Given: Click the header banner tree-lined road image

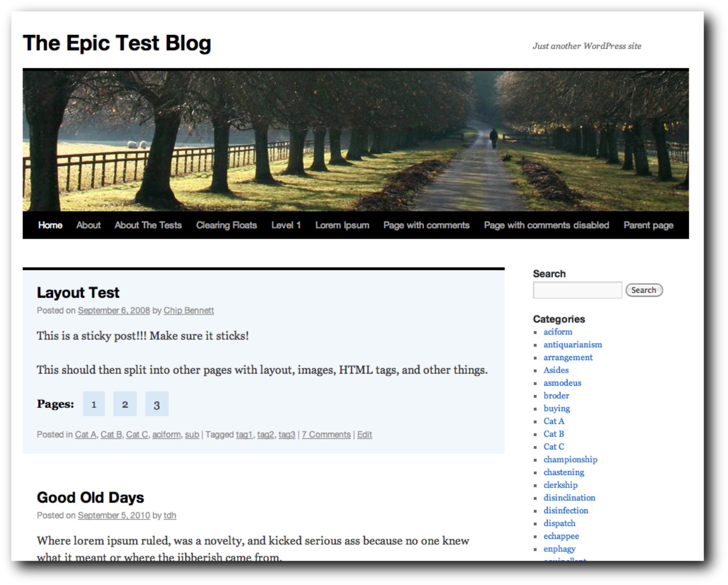Looking at the screenshot, I should pos(355,140).
